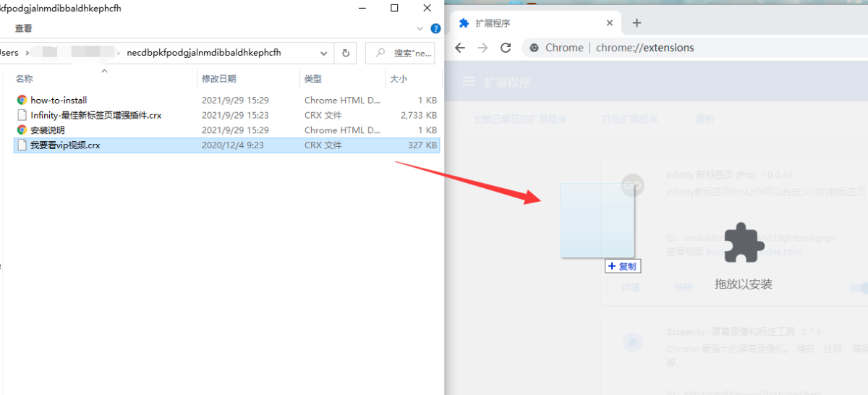The image size is (868, 395).
Task: Click 加载已解压的扩展程序 button
Action: click(x=519, y=119)
